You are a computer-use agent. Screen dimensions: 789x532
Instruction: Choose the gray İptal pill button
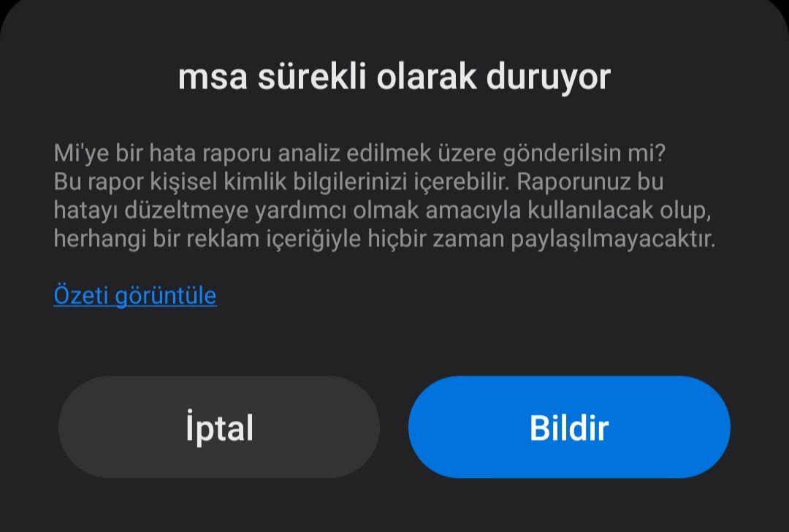(219, 427)
